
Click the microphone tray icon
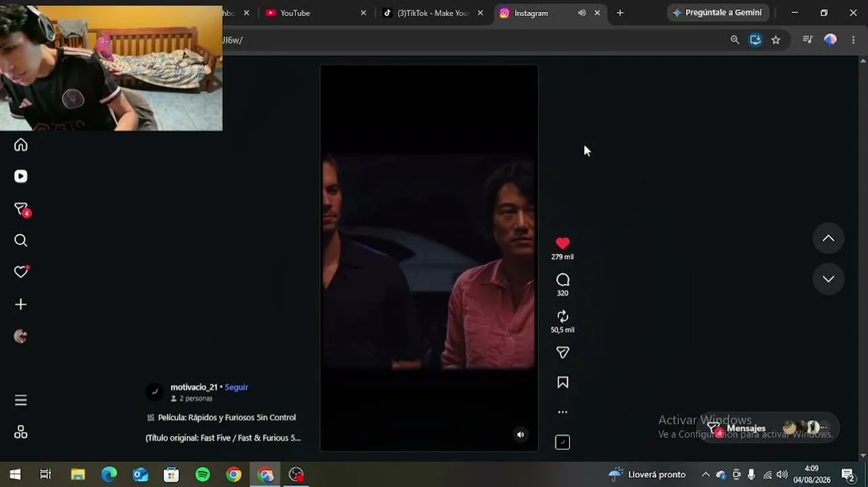(x=751, y=475)
